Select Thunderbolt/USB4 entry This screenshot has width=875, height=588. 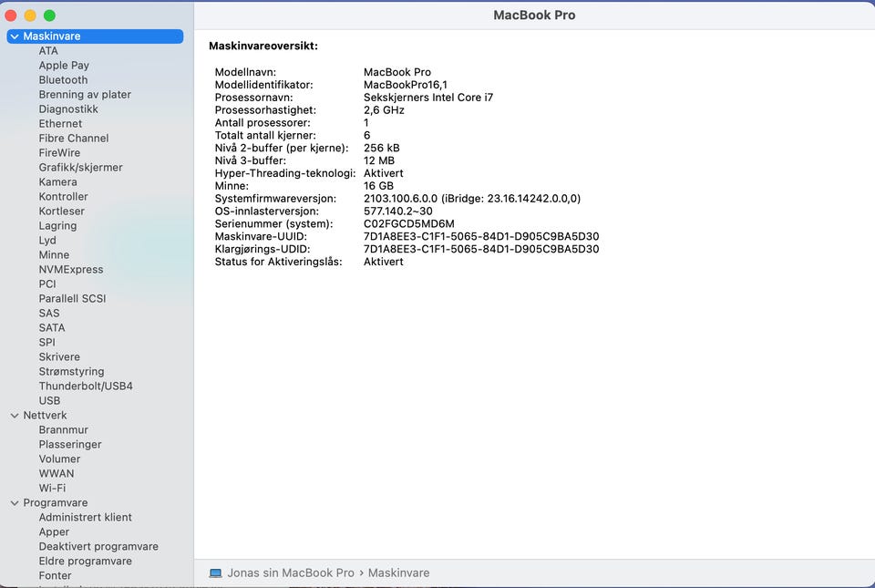(x=86, y=386)
